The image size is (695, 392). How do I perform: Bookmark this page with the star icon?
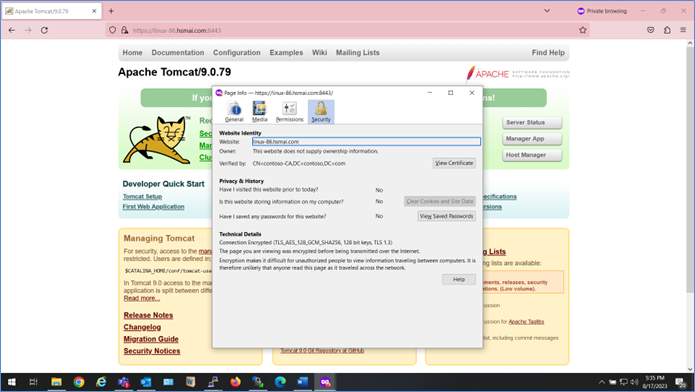coord(582,30)
